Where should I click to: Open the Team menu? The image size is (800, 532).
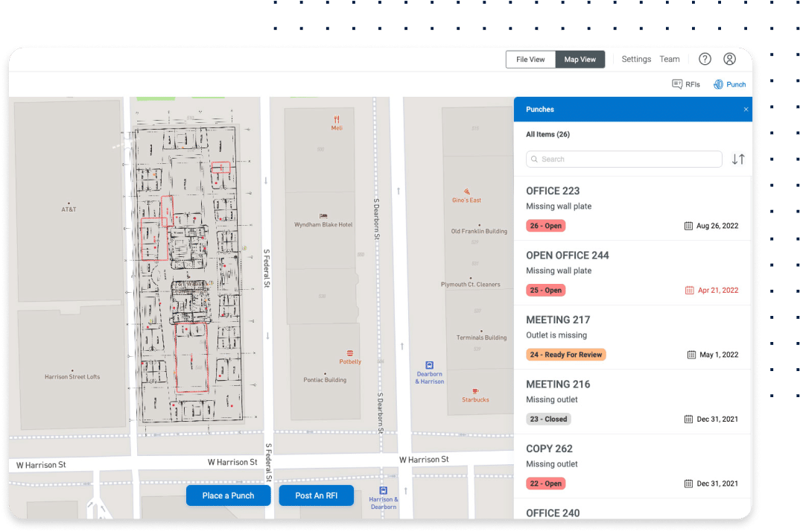(x=669, y=59)
